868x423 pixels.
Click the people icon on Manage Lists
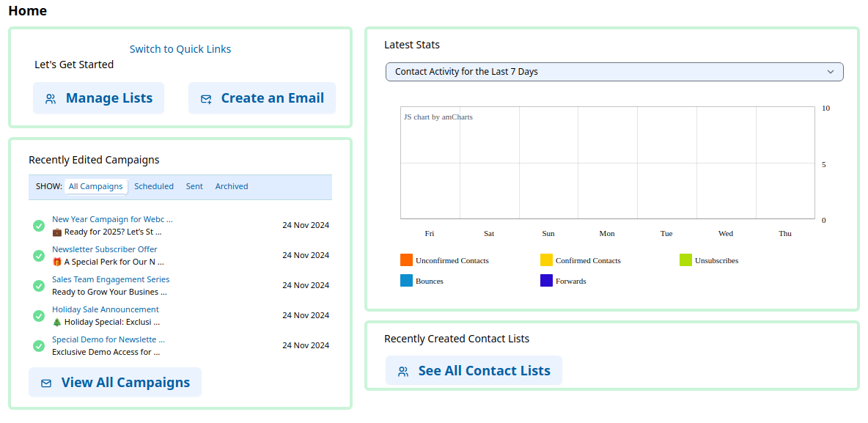[x=51, y=99]
